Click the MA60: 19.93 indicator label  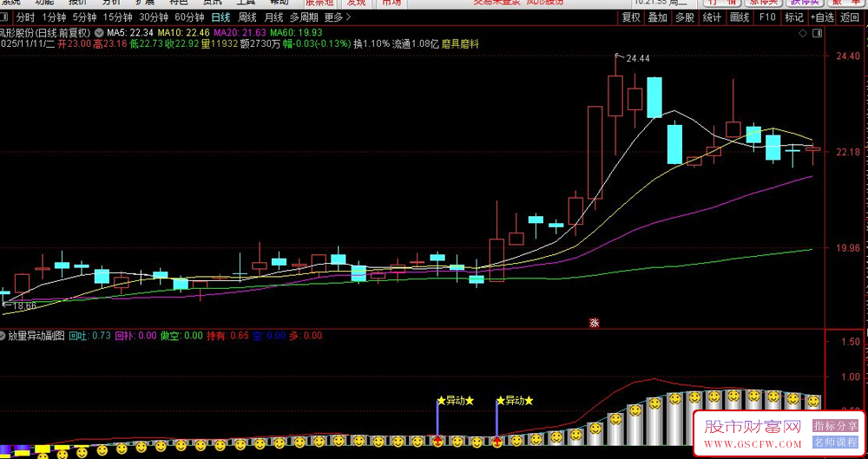point(296,33)
